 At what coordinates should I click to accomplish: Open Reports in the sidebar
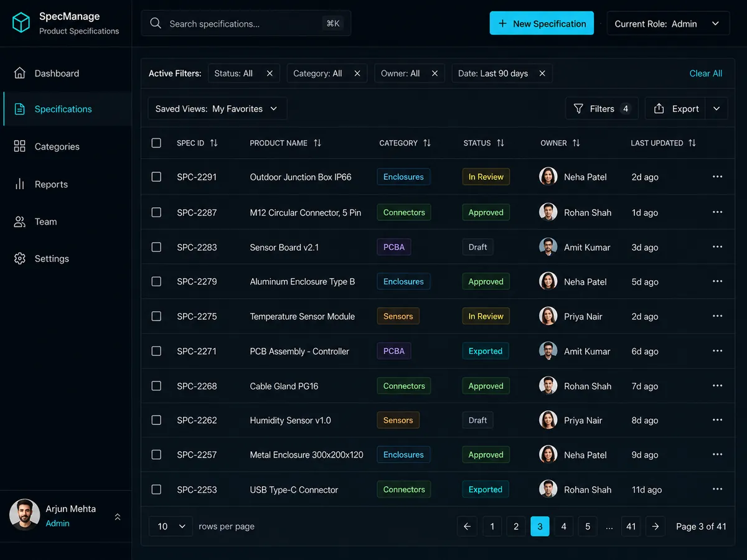[65, 184]
